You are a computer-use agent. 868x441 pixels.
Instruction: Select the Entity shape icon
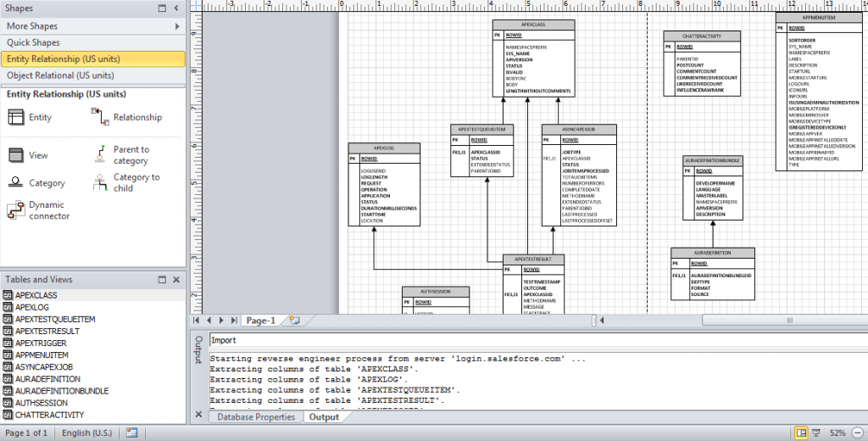[x=16, y=118]
